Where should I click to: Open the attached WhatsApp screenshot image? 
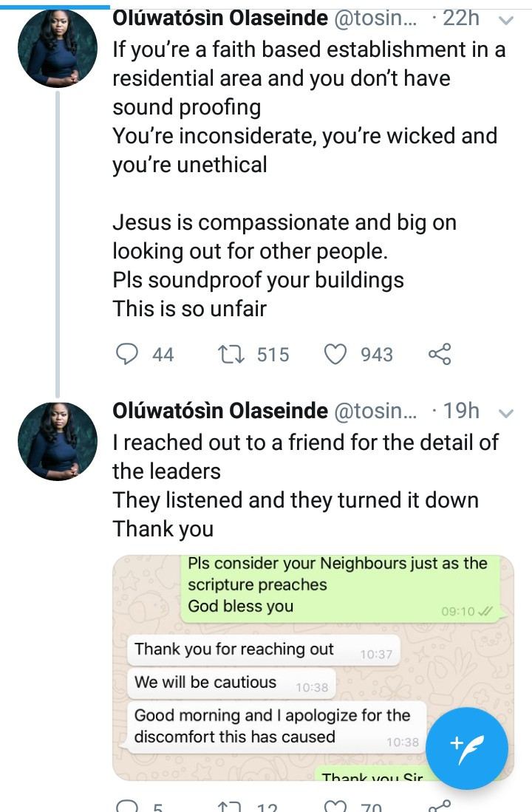click(x=313, y=667)
